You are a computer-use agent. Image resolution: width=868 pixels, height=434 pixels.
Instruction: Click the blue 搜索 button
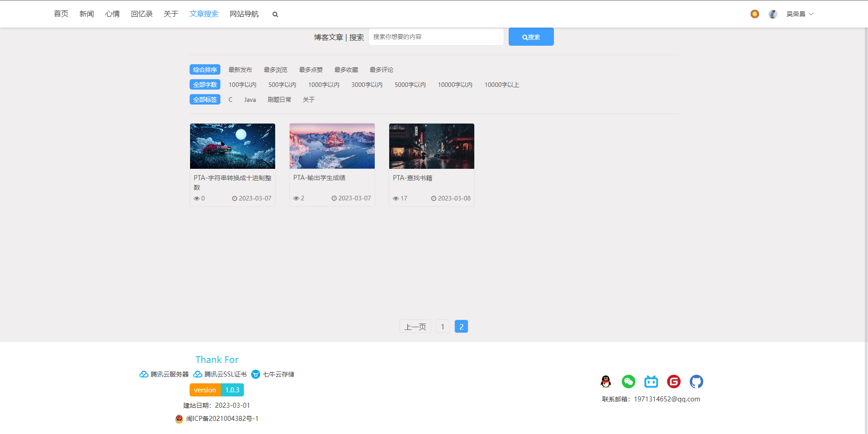(531, 37)
